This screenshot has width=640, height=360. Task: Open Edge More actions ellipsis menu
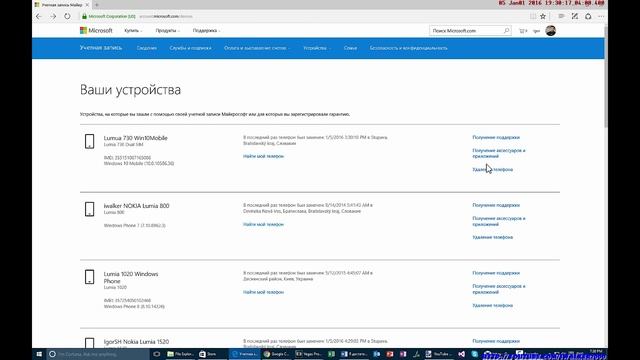click(601, 16)
